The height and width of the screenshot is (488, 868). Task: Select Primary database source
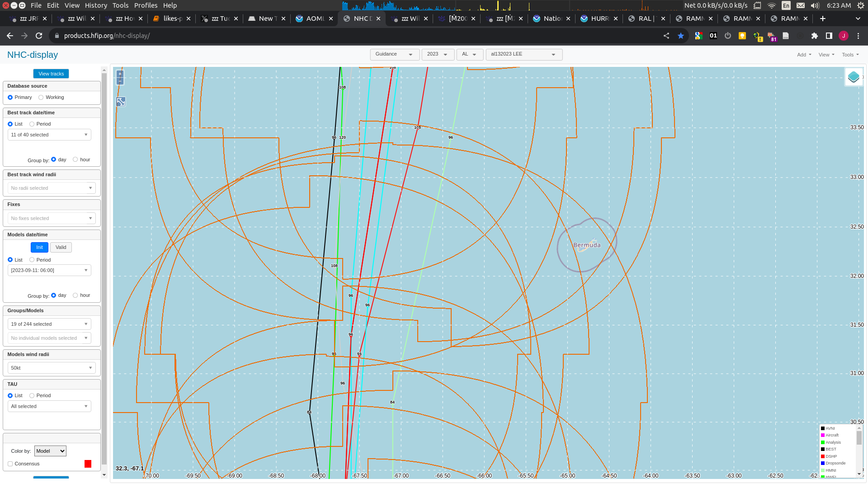pos(10,98)
